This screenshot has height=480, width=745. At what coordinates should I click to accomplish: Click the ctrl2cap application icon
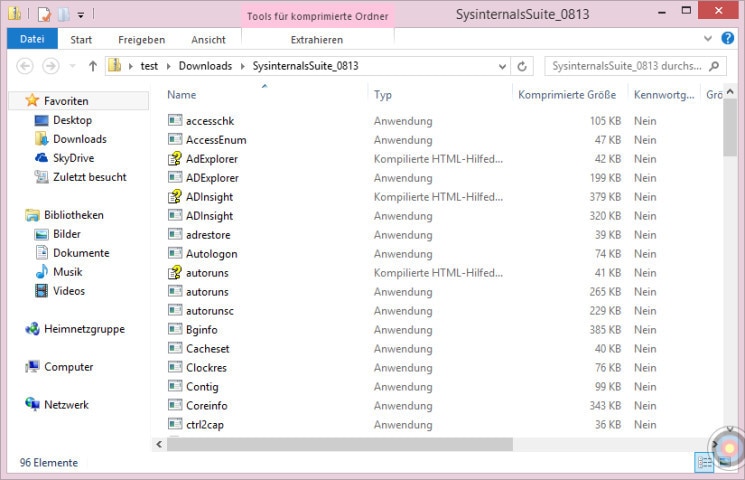coord(175,424)
